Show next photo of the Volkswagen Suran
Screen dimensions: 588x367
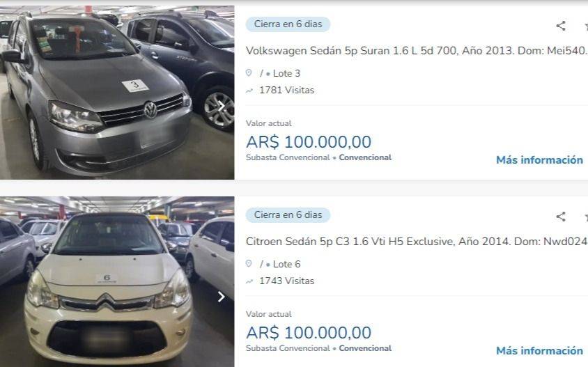[222, 107]
